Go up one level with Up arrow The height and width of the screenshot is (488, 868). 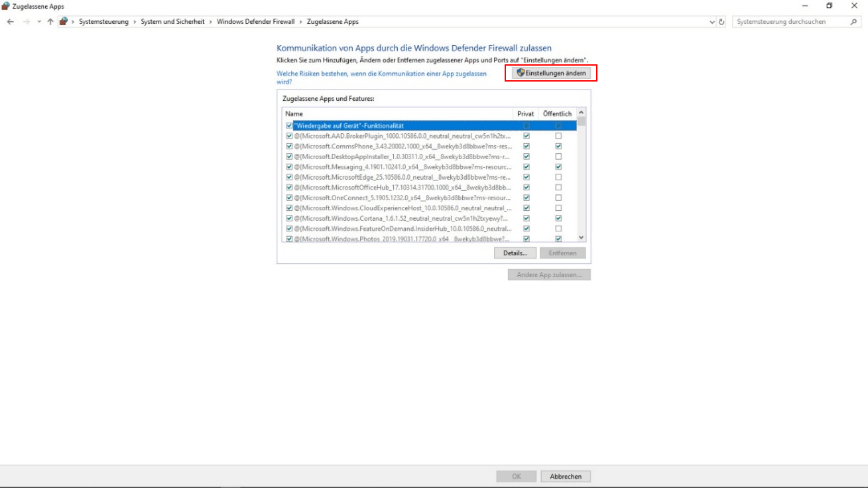coord(50,22)
